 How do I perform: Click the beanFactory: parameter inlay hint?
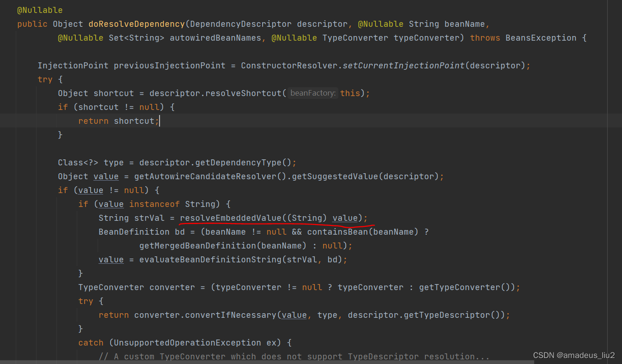coord(313,93)
